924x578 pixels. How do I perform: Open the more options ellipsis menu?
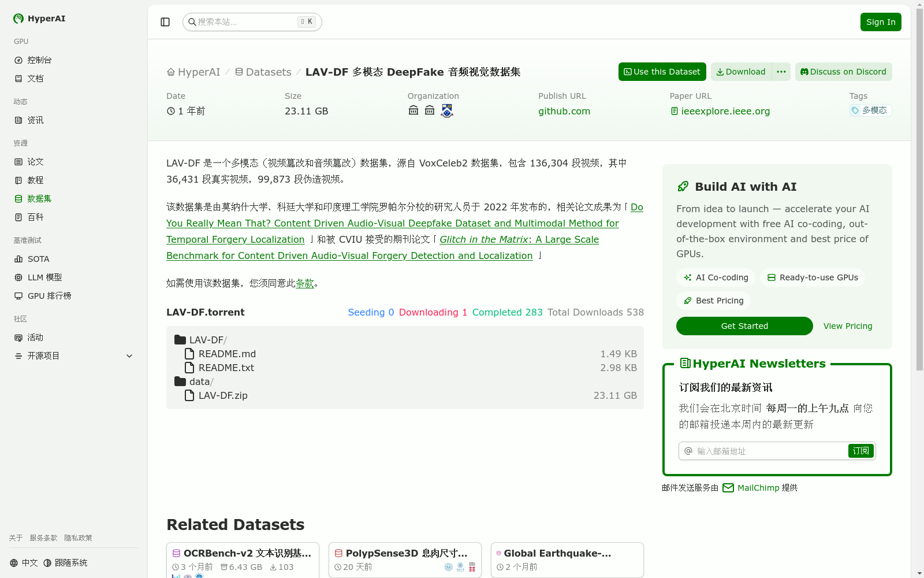click(781, 72)
